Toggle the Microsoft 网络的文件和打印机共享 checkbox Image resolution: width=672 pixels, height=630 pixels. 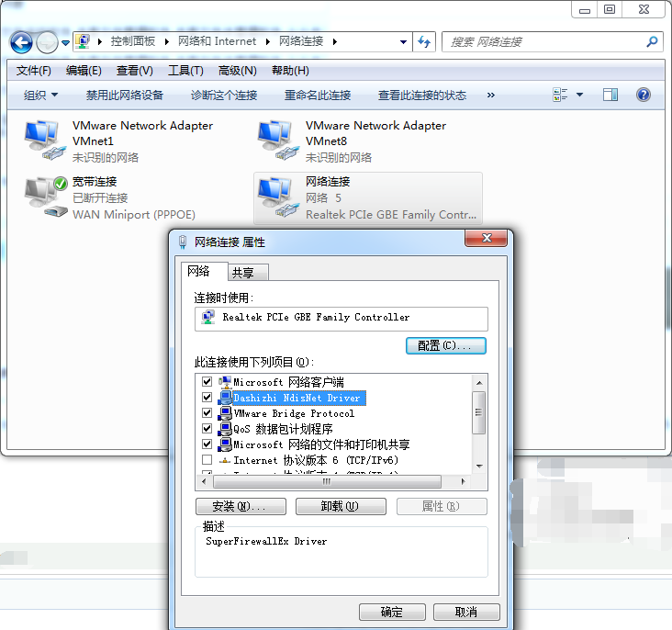(x=207, y=444)
